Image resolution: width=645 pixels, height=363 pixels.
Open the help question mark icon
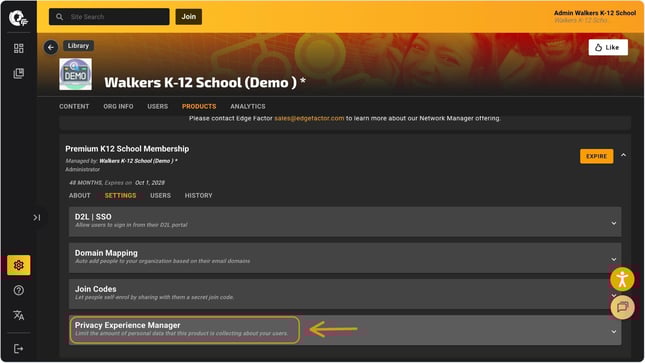19,291
